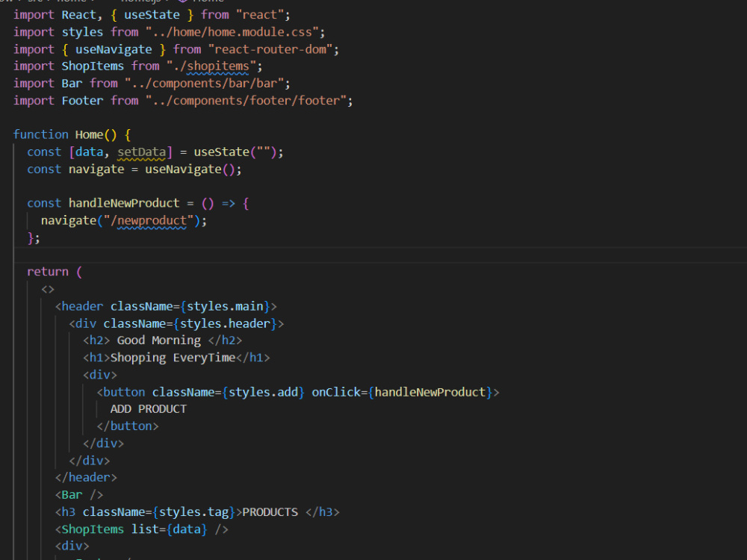
Task: Click styles.add in the button className
Action: pos(263,393)
